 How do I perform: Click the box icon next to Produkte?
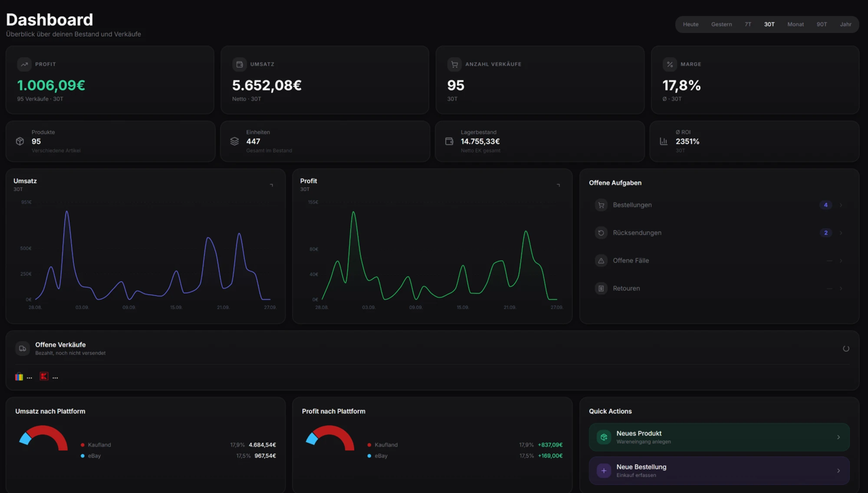20,141
